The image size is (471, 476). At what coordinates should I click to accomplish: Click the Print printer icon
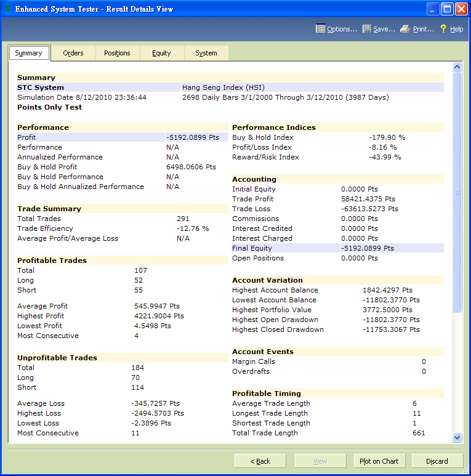tap(405, 29)
